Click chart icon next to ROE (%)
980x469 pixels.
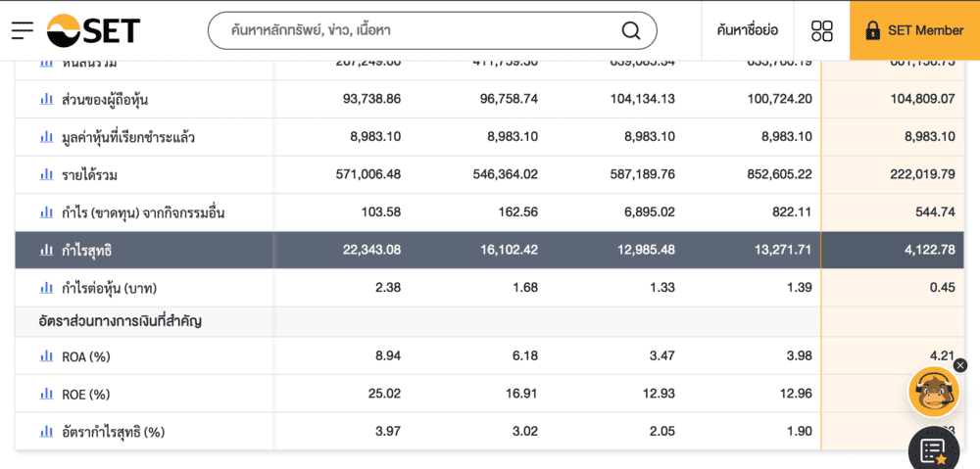pos(46,394)
